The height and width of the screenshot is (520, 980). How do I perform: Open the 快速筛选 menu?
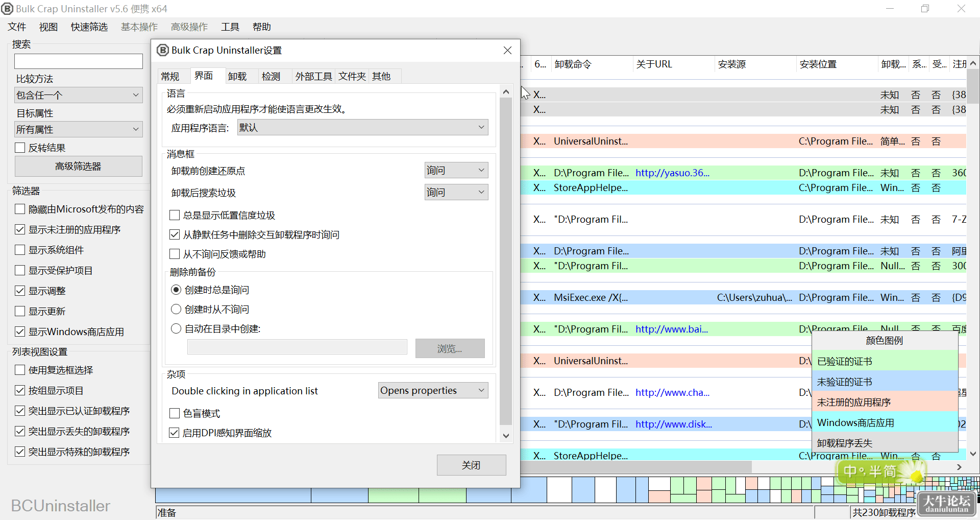click(x=89, y=27)
